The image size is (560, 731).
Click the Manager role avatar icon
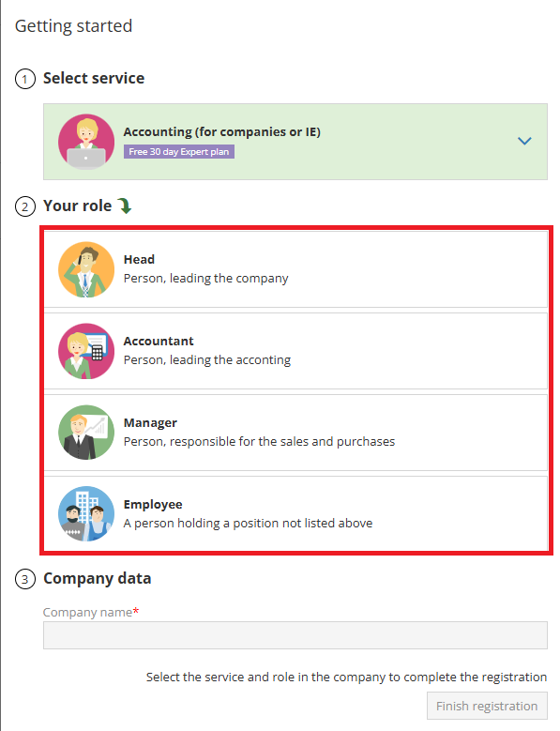point(86,433)
